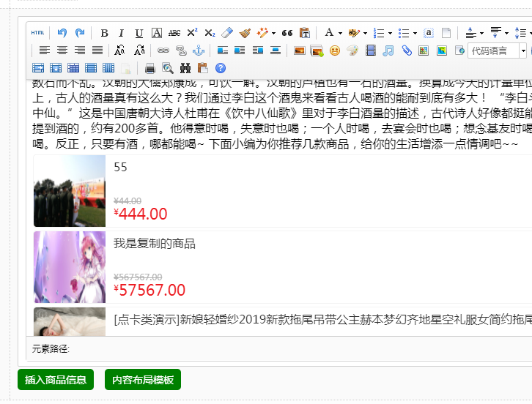The height and width of the screenshot is (404, 532).
Task: Toggle italic text style
Action: (121, 33)
